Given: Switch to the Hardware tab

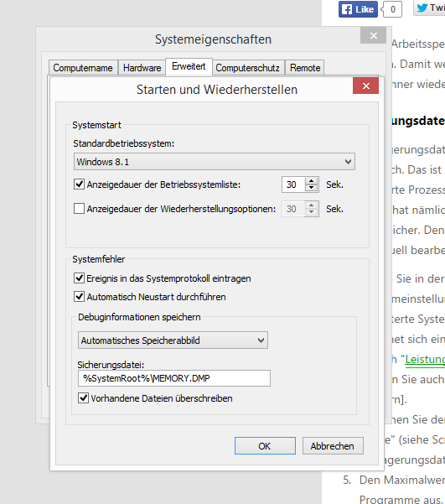Looking at the screenshot, I should point(142,68).
